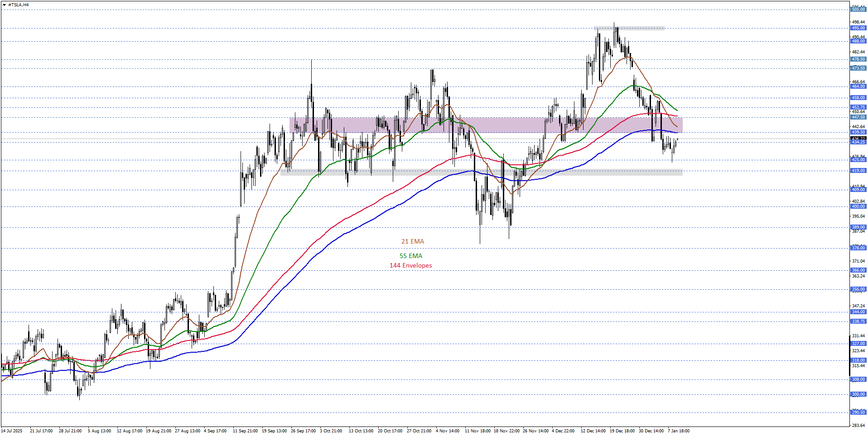Click the 14 Jul 2025 date label

pyautogui.click(x=12, y=431)
